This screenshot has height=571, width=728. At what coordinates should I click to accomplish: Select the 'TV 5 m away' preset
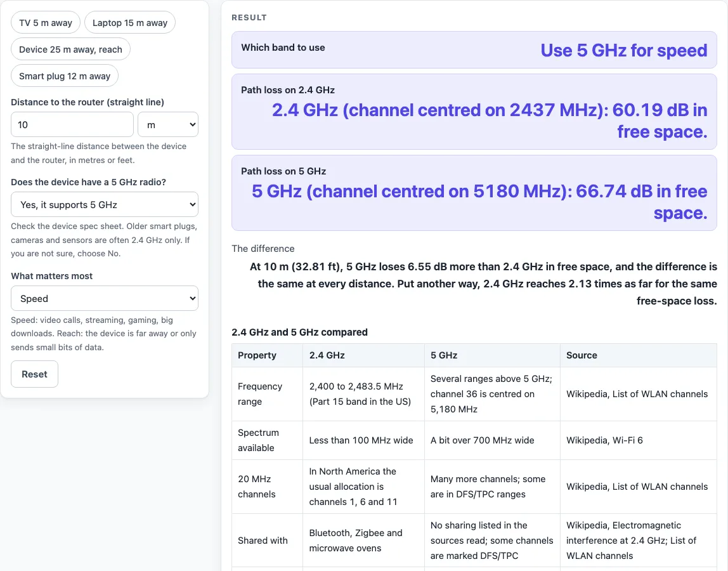46,23
